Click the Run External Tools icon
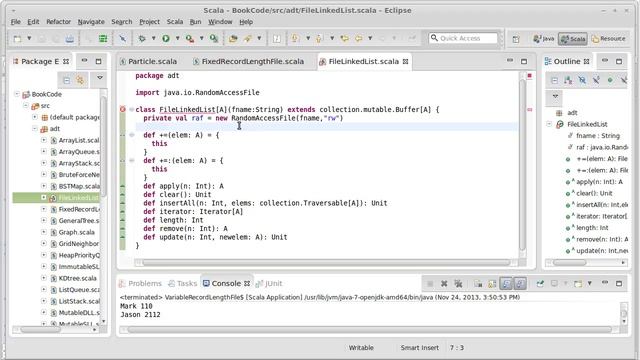Screen dimensions: 640x360 pos(190,38)
